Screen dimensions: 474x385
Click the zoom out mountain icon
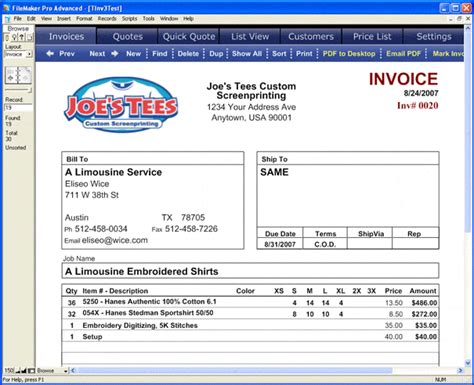click(18, 370)
